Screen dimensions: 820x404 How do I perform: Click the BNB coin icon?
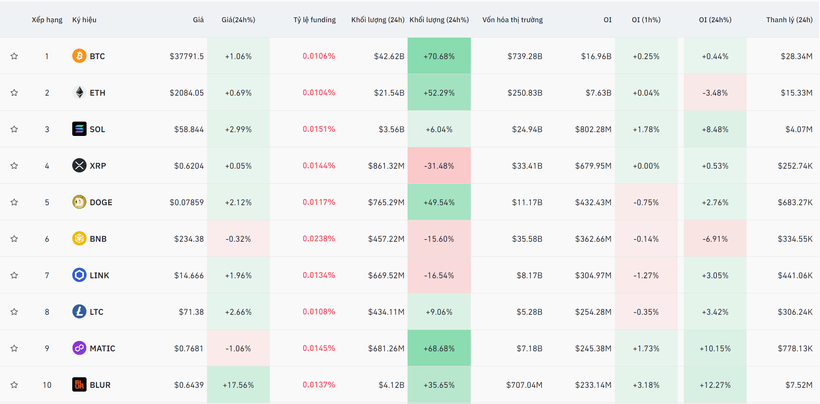[x=79, y=239]
